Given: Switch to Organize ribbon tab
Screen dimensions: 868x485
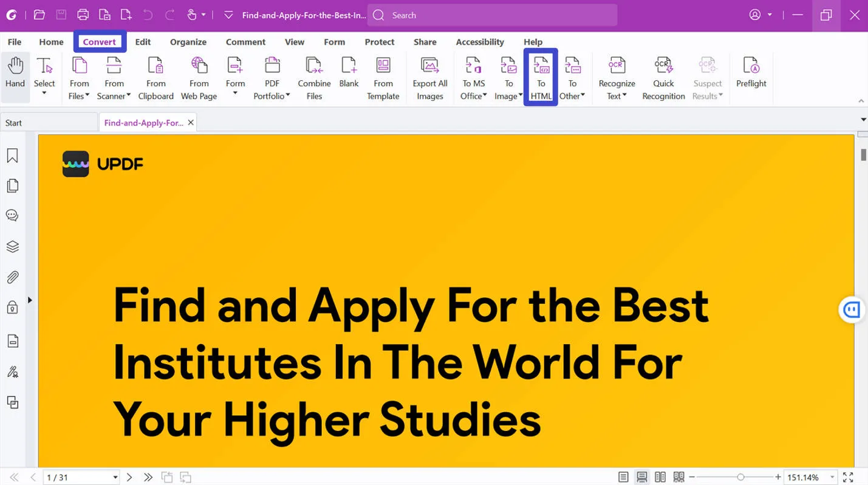Looking at the screenshot, I should pyautogui.click(x=188, y=42).
